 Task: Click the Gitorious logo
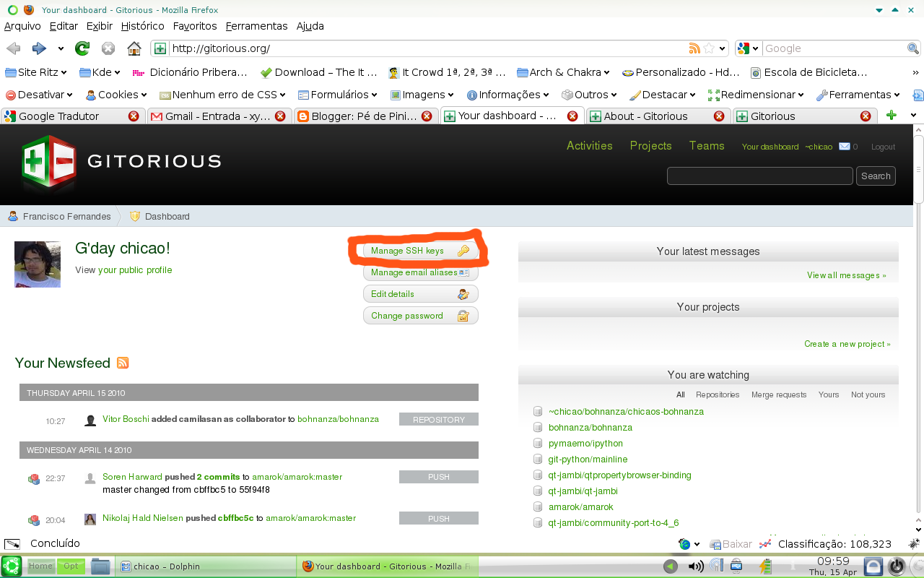pos(121,163)
